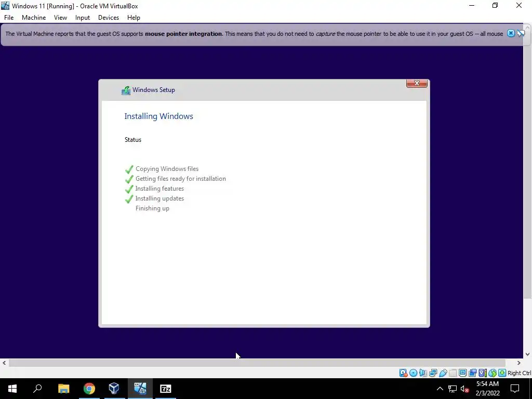
Task: Click the 'Status' label
Action: 133,140
